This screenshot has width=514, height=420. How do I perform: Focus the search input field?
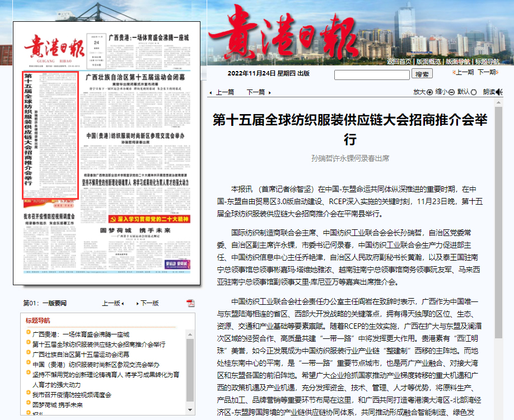pos(372,74)
